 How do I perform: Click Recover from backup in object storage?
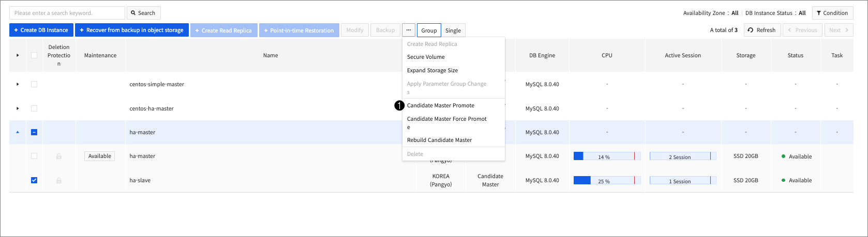coord(132,30)
